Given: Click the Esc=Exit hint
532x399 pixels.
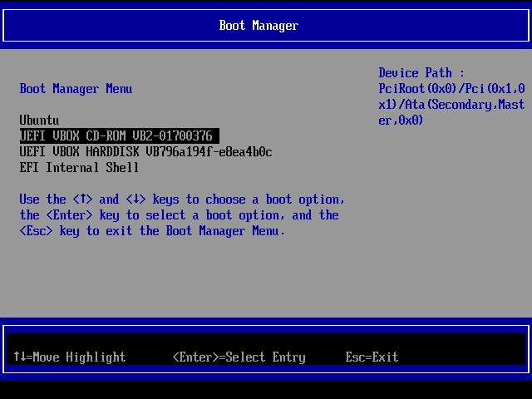Looking at the screenshot, I should click(372, 357).
